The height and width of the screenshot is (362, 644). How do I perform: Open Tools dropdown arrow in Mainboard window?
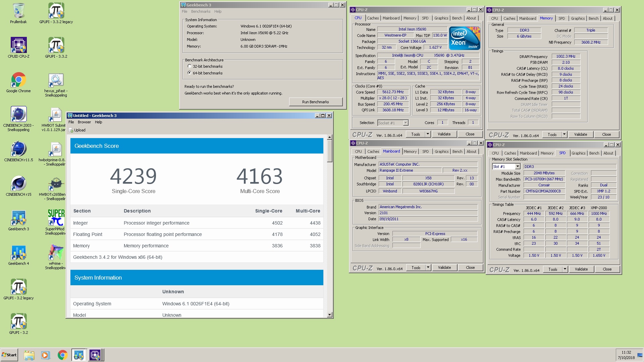428,267
